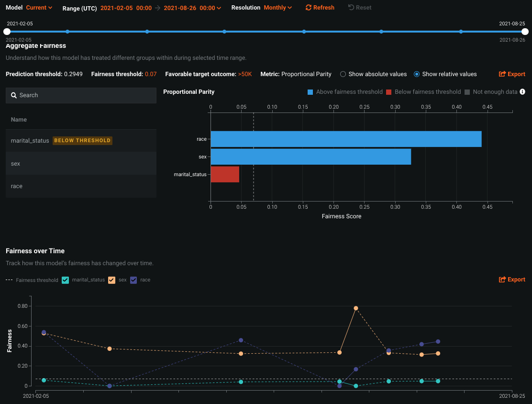Click the Reset undo icon
This screenshot has height=404, width=532.
coord(351,8)
